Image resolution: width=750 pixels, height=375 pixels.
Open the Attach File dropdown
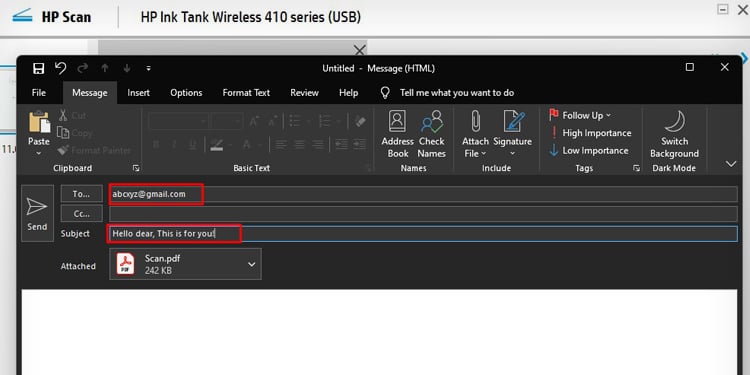pyautogui.click(x=475, y=134)
